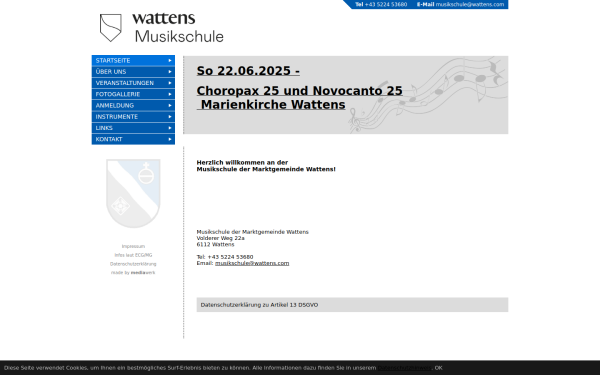Open the STARTSEITE menu item

click(133, 60)
